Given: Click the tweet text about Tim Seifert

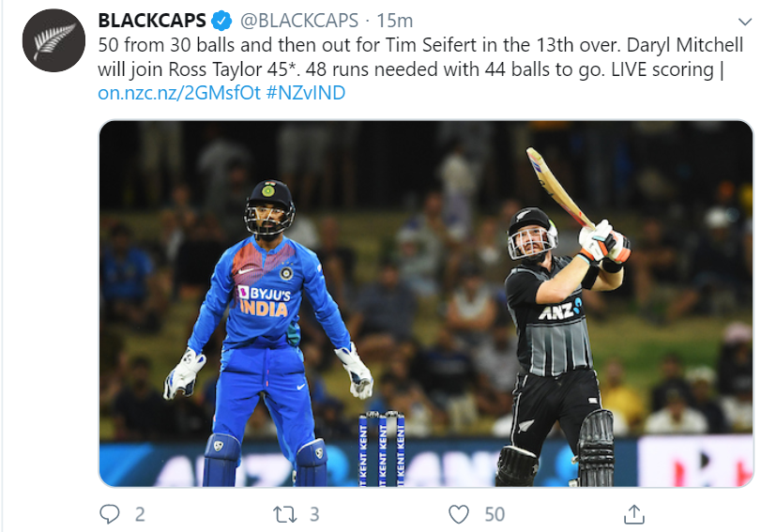Looking at the screenshot, I should pyautogui.click(x=419, y=57).
